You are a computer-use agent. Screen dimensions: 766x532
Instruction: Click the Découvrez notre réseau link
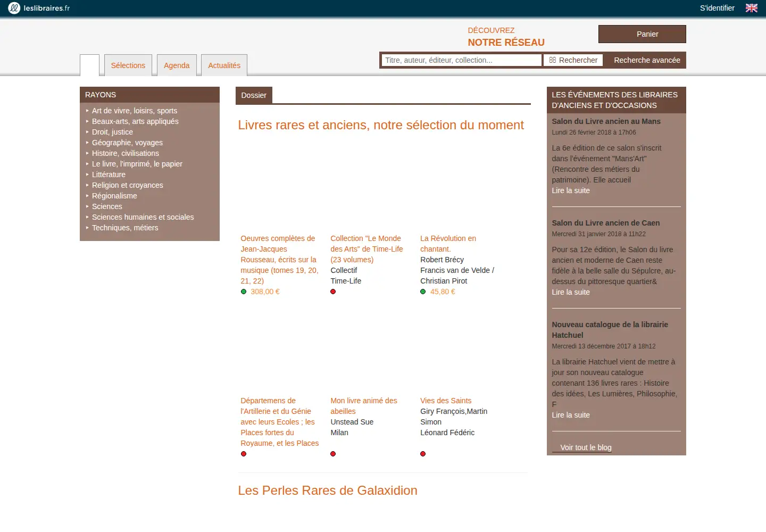pos(506,37)
